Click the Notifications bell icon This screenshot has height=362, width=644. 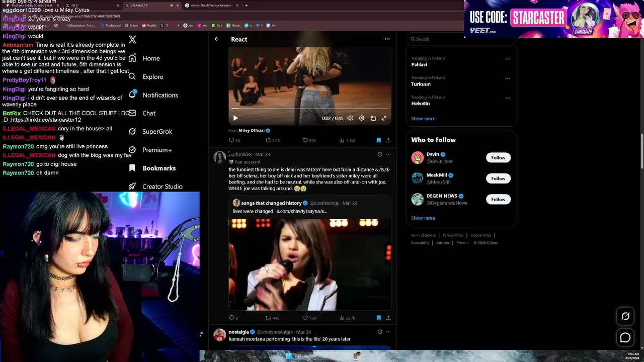pyautogui.click(x=132, y=95)
